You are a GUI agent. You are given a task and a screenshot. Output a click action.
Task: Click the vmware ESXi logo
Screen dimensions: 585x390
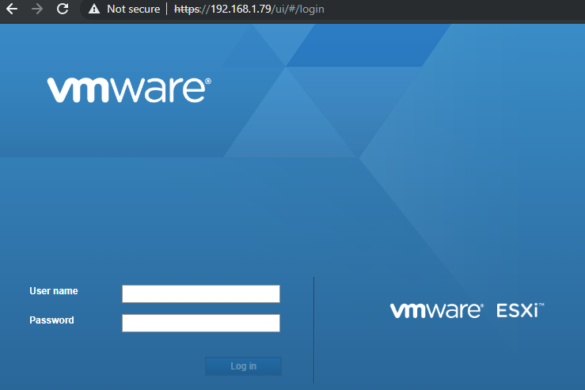(467, 311)
